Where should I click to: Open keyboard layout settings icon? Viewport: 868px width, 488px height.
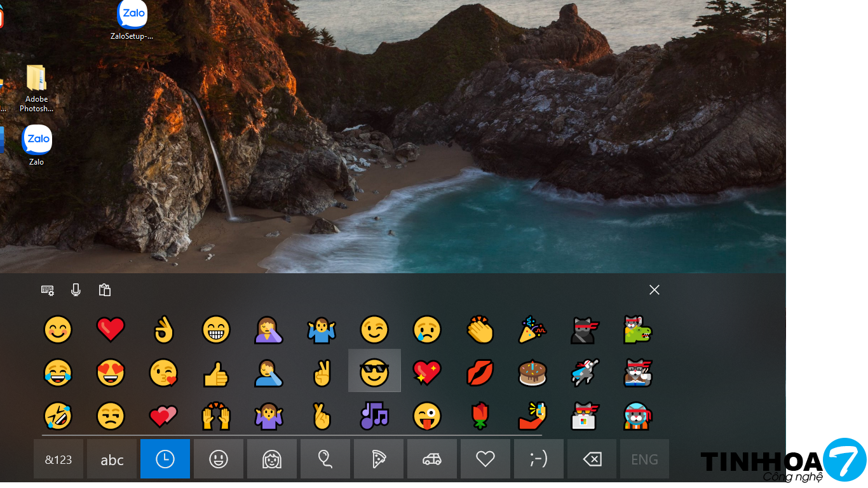pyautogui.click(x=48, y=290)
